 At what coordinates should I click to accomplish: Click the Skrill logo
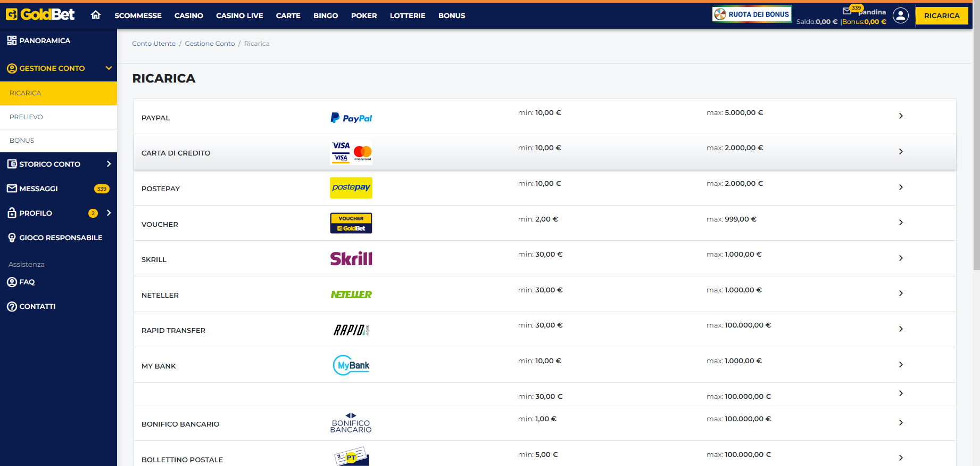click(x=351, y=259)
